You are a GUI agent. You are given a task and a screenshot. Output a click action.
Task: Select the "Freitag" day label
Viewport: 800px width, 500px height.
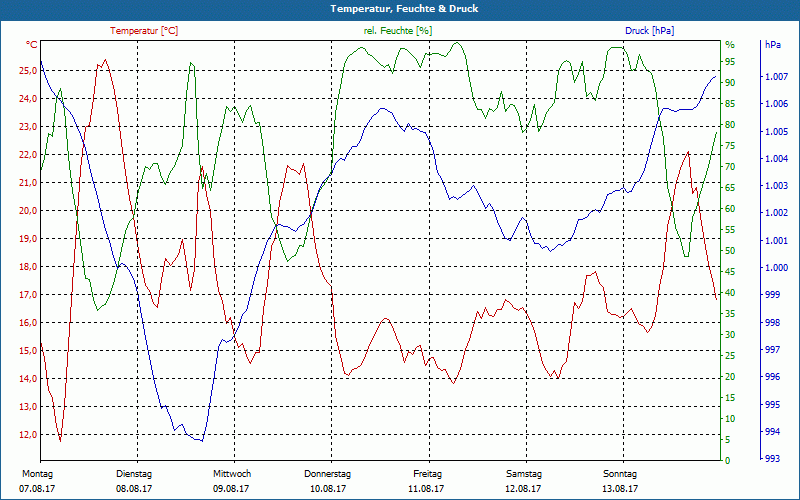click(x=428, y=474)
